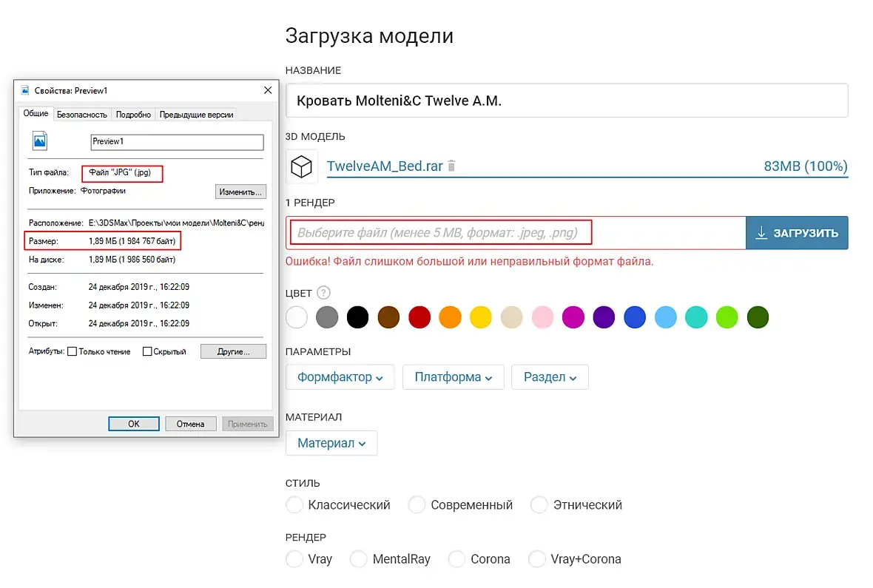Pick the red color swatch
The image size is (873, 588).
[419, 317]
